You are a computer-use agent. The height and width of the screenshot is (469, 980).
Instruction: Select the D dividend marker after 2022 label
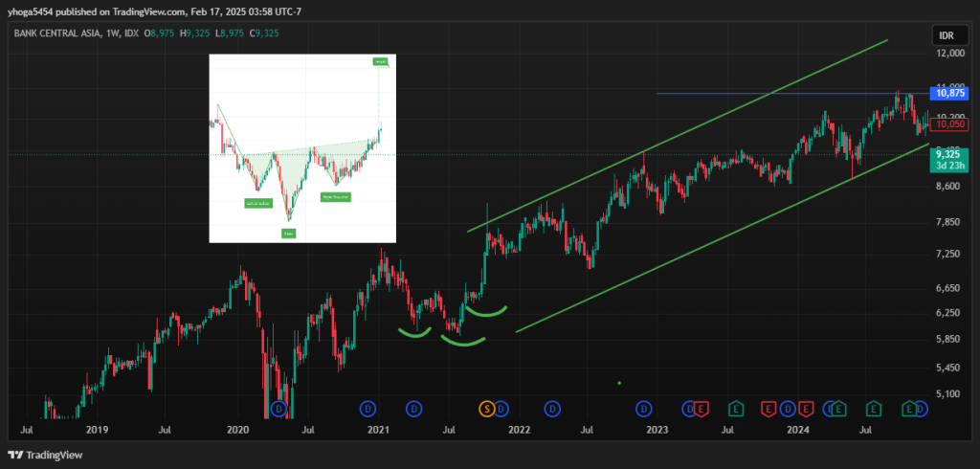click(552, 409)
